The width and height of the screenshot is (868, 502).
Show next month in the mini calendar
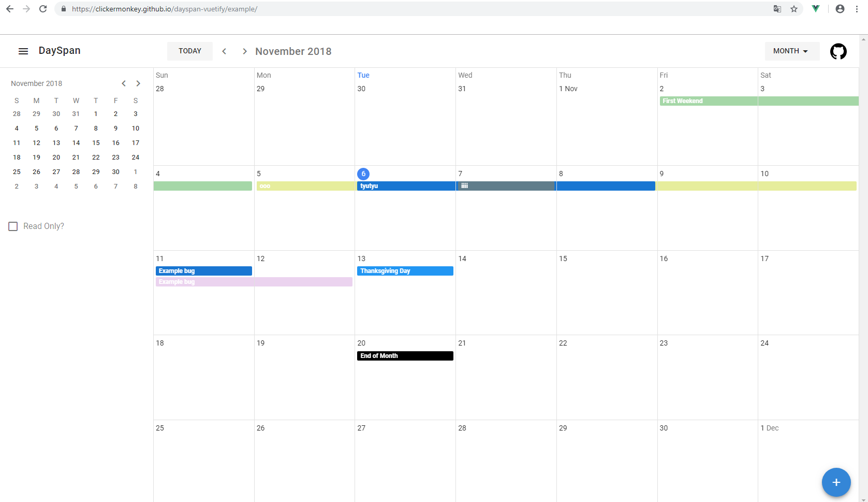pos(138,83)
